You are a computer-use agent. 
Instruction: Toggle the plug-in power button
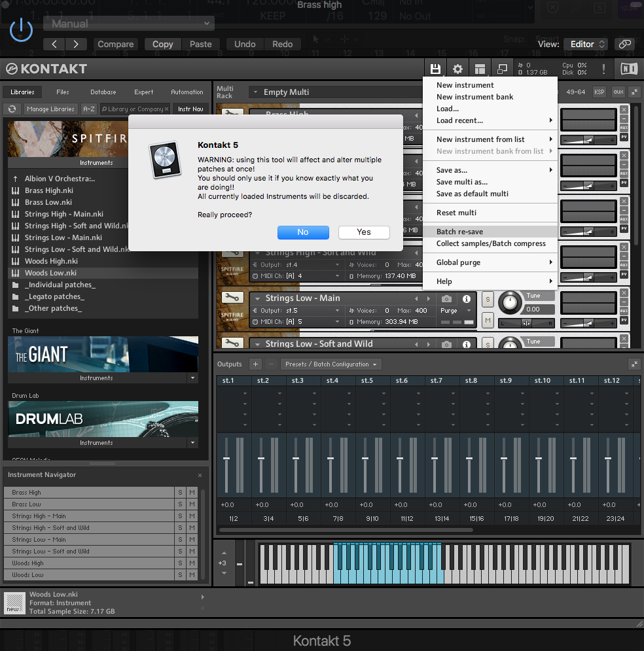click(x=21, y=30)
